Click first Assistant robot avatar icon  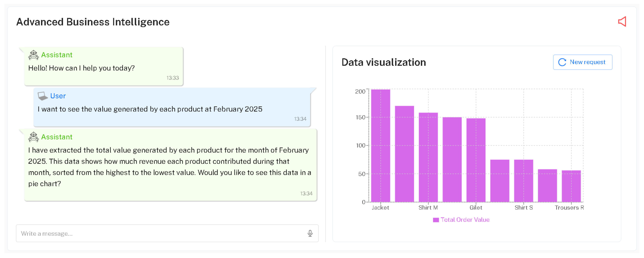pyautogui.click(x=33, y=55)
